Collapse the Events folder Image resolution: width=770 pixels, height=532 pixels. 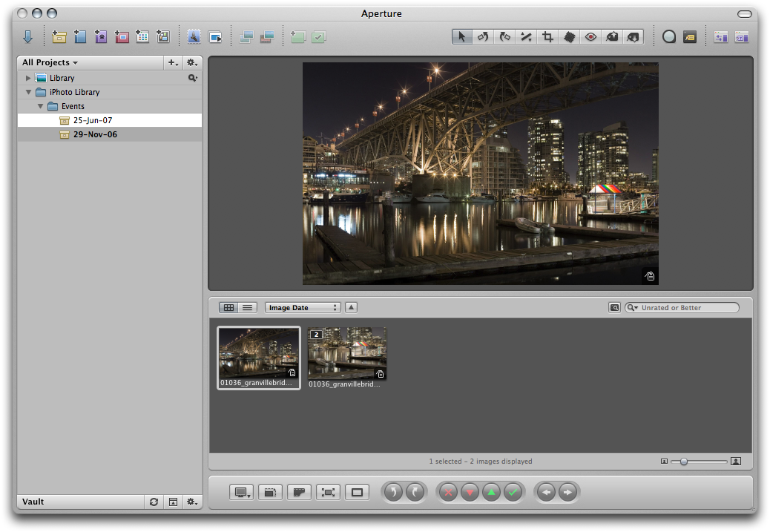(x=40, y=106)
